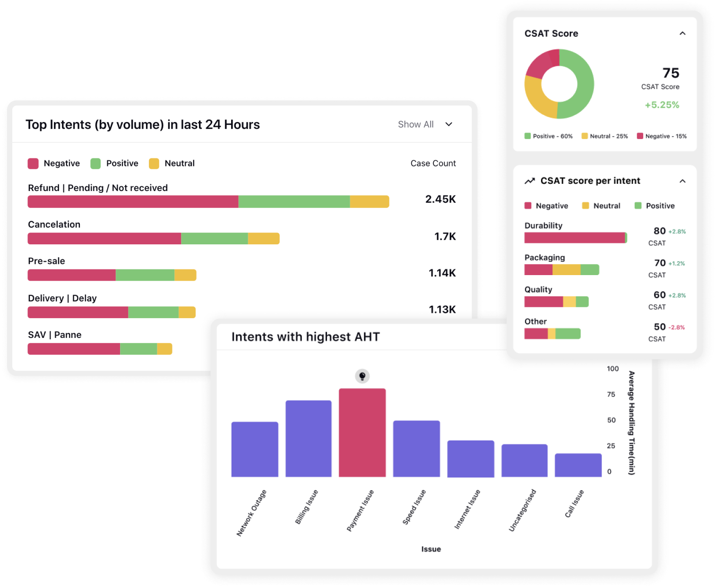
Task: Select the Uncategorised bar
Action: pyautogui.click(x=525, y=460)
